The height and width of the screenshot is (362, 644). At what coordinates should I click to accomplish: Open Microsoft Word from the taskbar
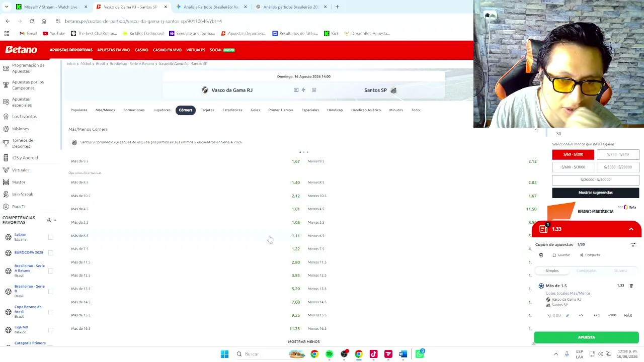(403, 354)
